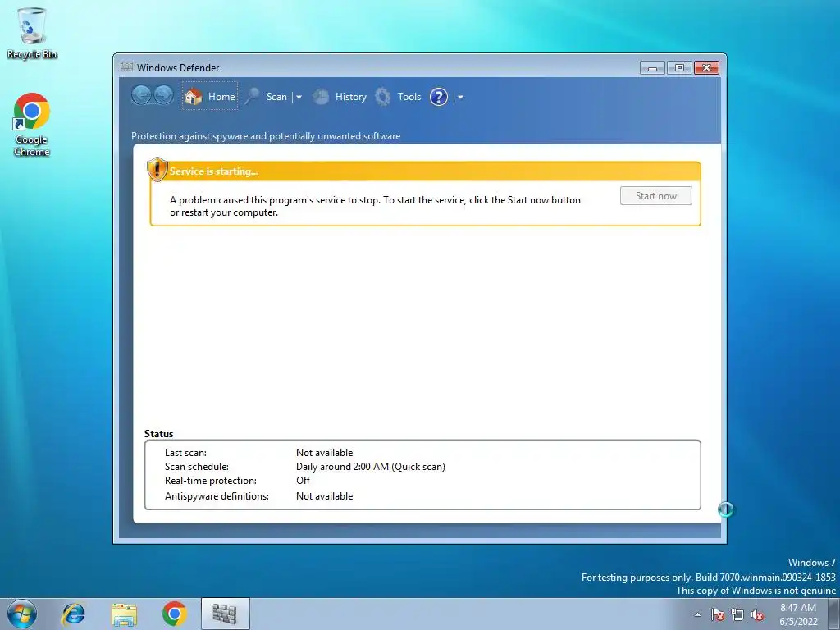Open the Home house icon
The height and width of the screenshot is (630, 840).
pyautogui.click(x=194, y=97)
